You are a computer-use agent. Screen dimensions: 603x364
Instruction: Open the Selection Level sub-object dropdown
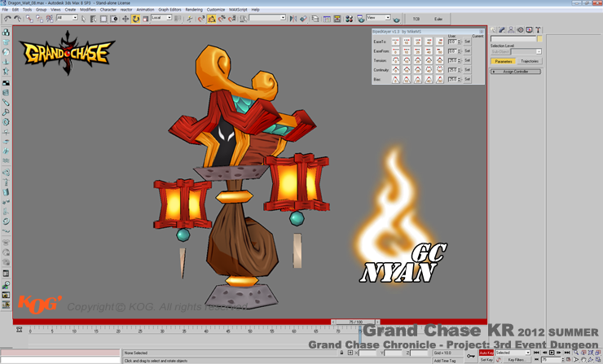(526, 51)
